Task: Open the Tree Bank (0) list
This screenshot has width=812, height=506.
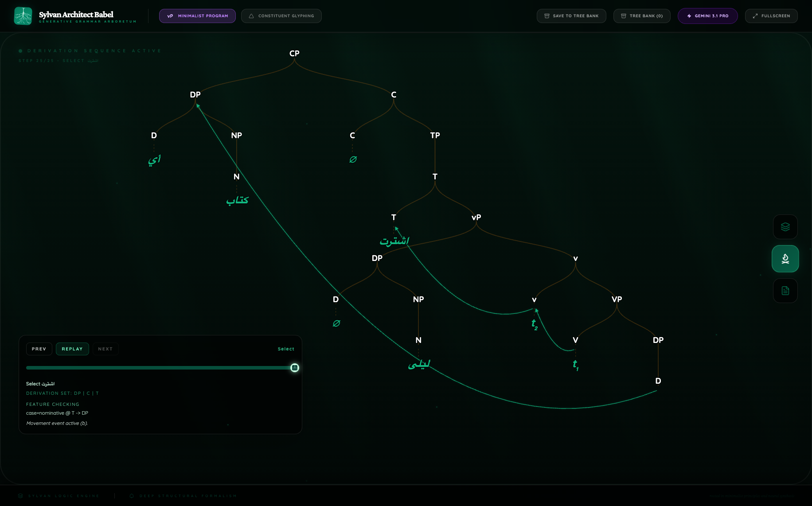Action: [642, 16]
